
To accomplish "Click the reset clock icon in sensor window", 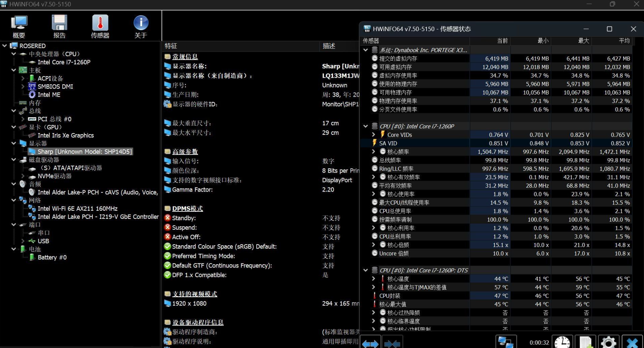I will tap(562, 342).
